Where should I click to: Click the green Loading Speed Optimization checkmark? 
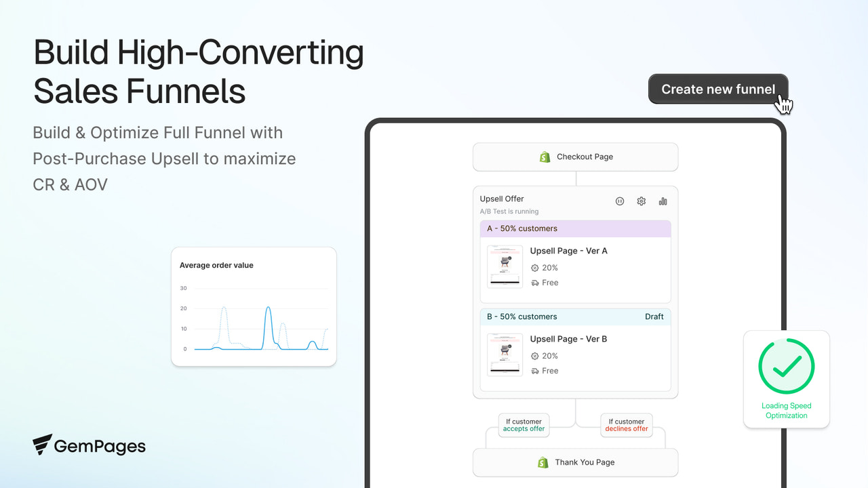pyautogui.click(x=786, y=366)
